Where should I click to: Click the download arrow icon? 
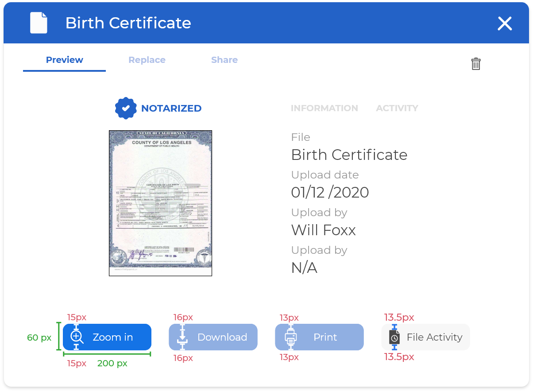pyautogui.click(x=182, y=337)
